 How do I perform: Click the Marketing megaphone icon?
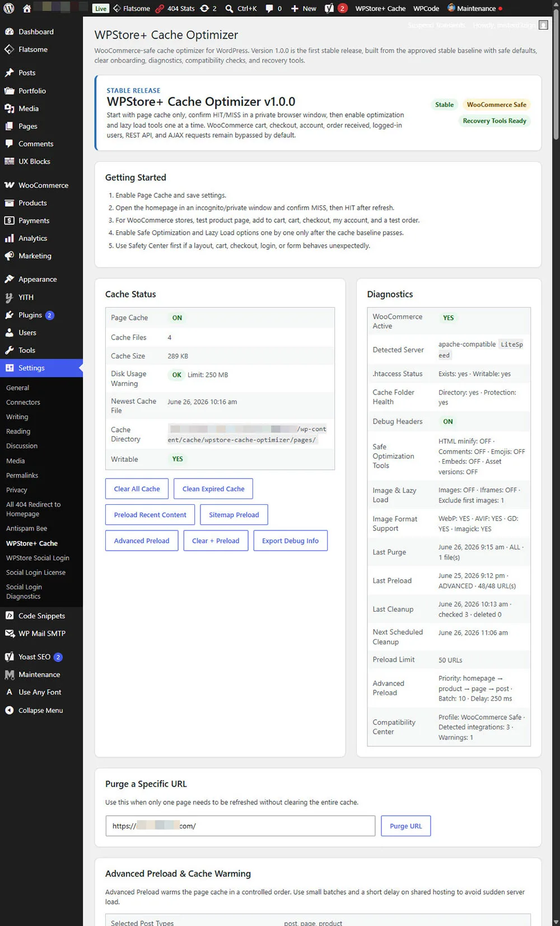point(9,256)
